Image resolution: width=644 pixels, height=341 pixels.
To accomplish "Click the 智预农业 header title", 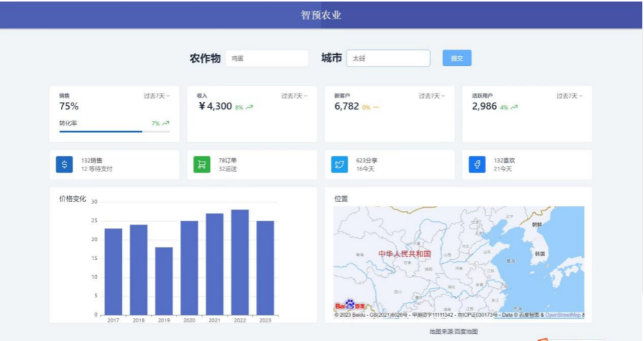I will point(321,15).
